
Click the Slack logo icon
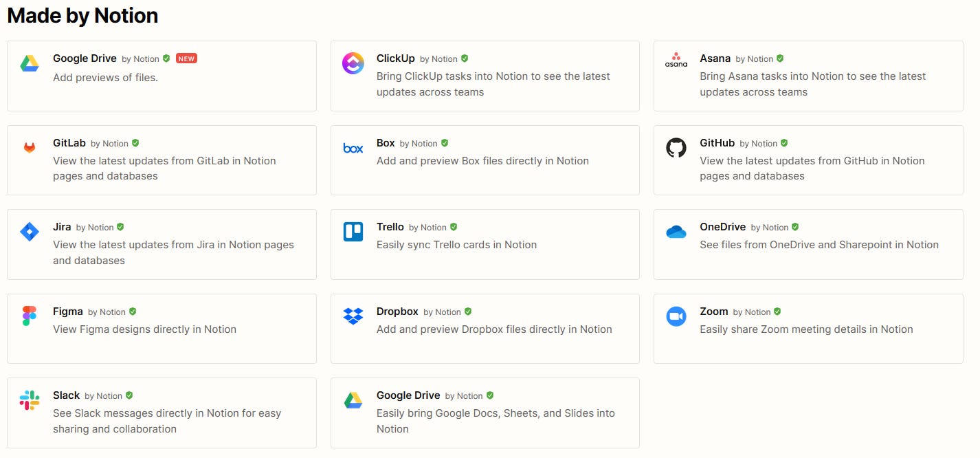pyautogui.click(x=30, y=400)
